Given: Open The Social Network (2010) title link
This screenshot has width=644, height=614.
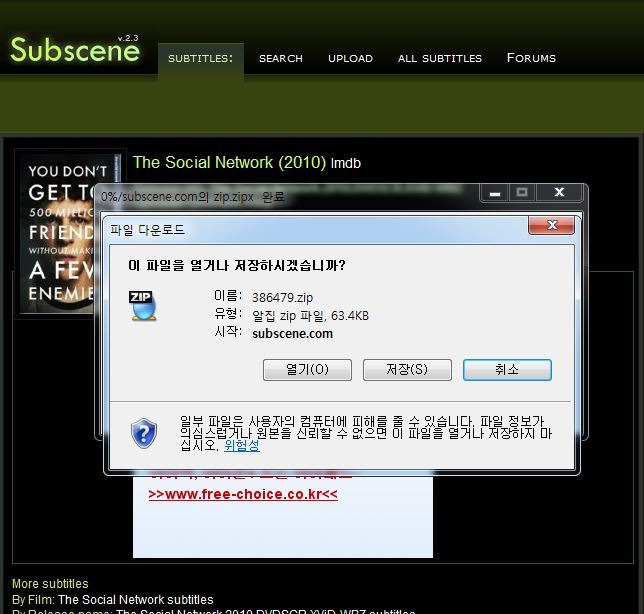Looking at the screenshot, I should tap(229, 162).
